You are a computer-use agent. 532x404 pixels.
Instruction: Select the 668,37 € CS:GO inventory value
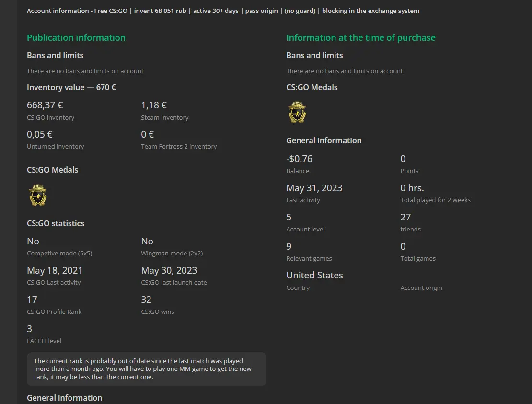point(45,105)
